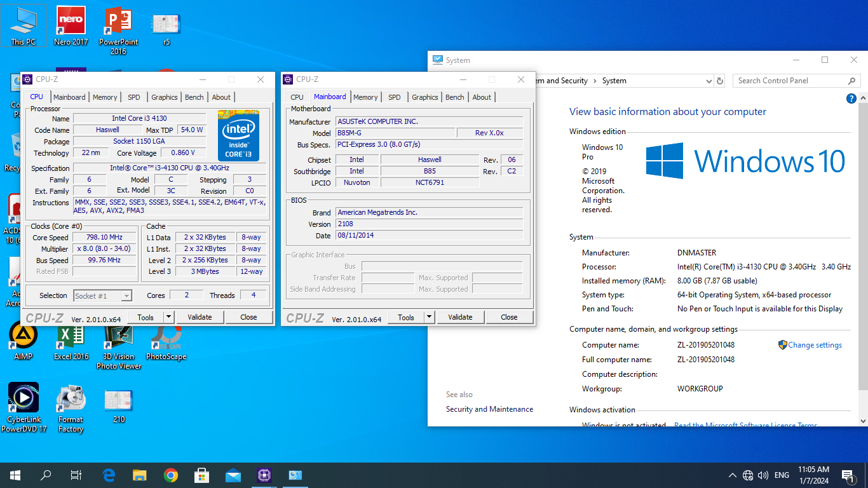
Task: Open the Security and Maintenance link
Action: 489,409
